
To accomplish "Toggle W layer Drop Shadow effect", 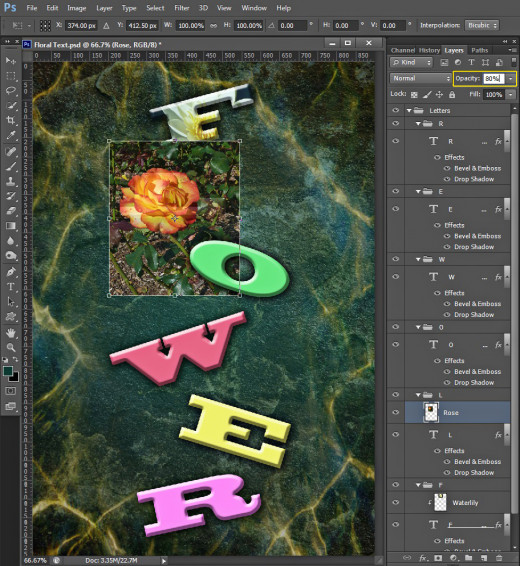I will click(x=447, y=315).
